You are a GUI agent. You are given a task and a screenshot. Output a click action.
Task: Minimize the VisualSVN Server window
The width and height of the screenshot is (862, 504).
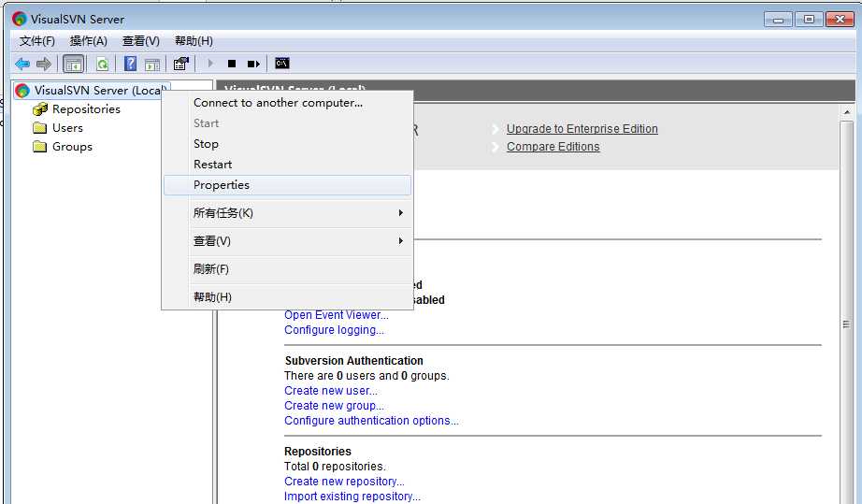pyautogui.click(x=778, y=20)
